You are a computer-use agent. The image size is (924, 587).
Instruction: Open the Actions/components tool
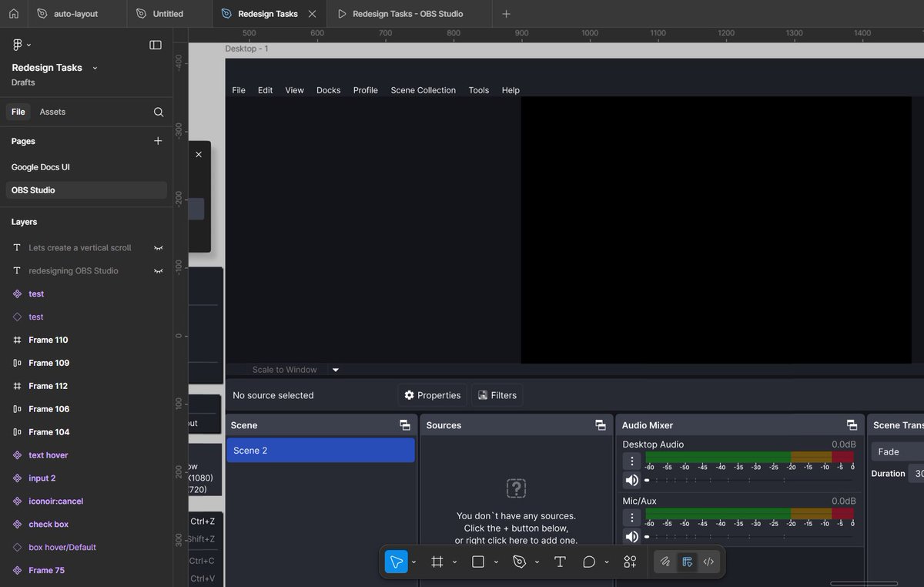tap(630, 562)
